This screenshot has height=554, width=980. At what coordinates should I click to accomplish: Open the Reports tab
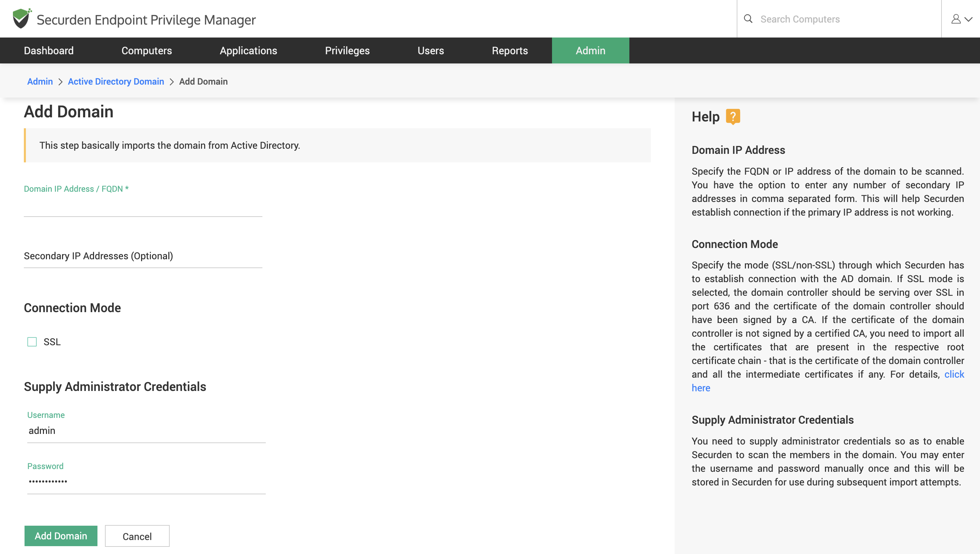(x=509, y=50)
